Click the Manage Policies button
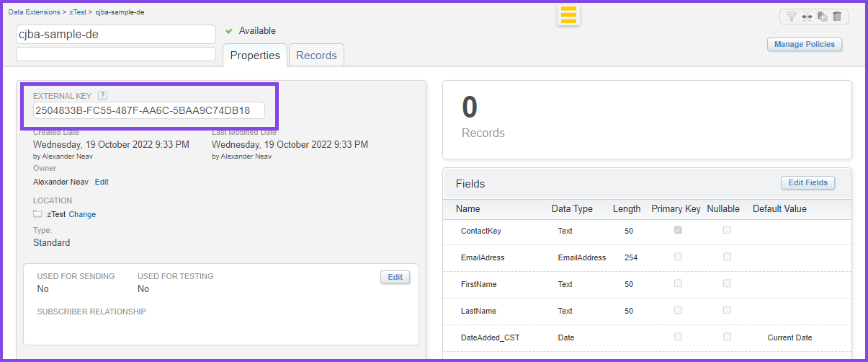The width and height of the screenshot is (868, 362). pos(804,45)
